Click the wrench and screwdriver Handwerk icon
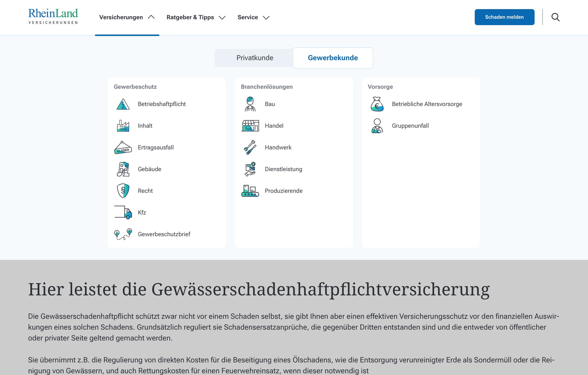The height and width of the screenshot is (375, 588). click(250, 147)
